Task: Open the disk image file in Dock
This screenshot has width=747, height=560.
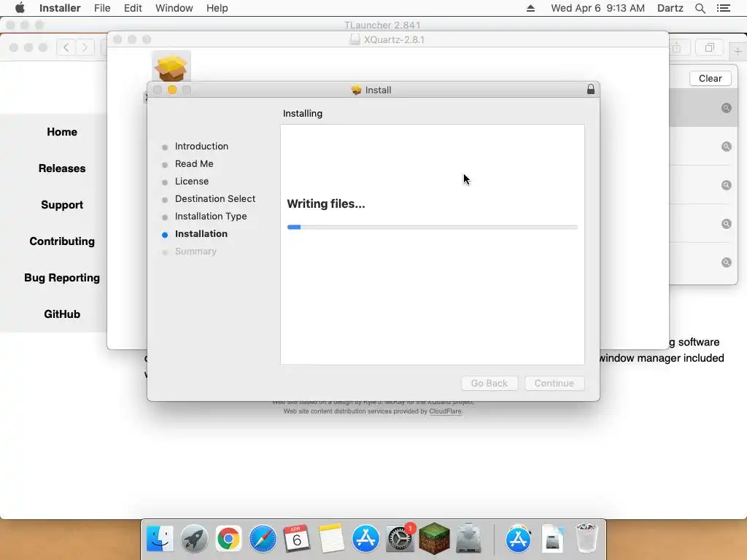Action: [x=553, y=539]
